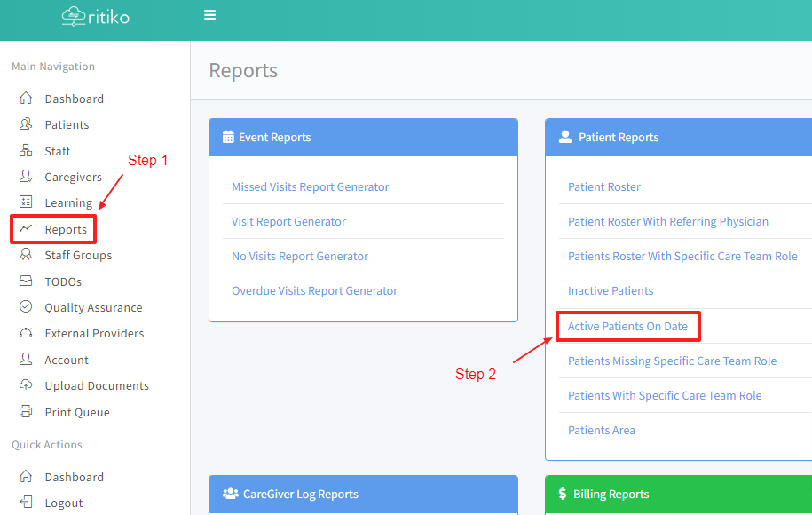Open External Providers navigation item
This screenshot has height=515, width=812.
(x=94, y=334)
